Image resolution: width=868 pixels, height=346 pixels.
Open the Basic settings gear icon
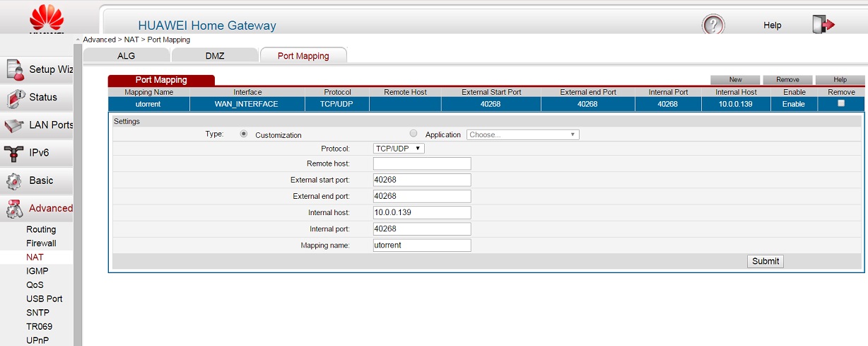click(14, 180)
